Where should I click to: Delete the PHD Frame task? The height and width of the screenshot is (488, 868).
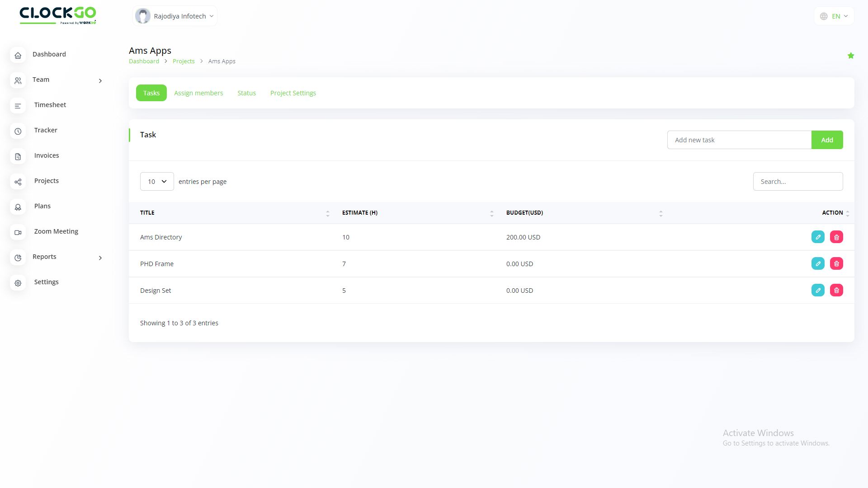pyautogui.click(x=836, y=263)
